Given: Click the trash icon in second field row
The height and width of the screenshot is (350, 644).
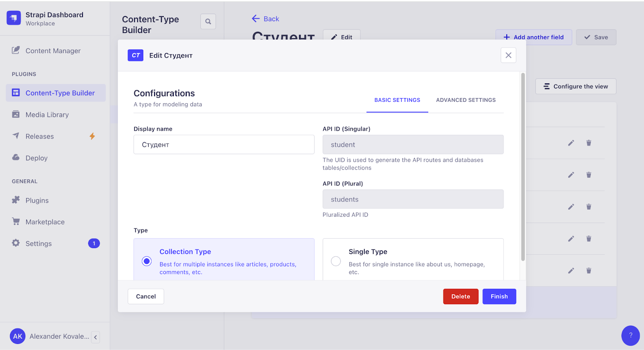Looking at the screenshot, I should click(x=588, y=175).
